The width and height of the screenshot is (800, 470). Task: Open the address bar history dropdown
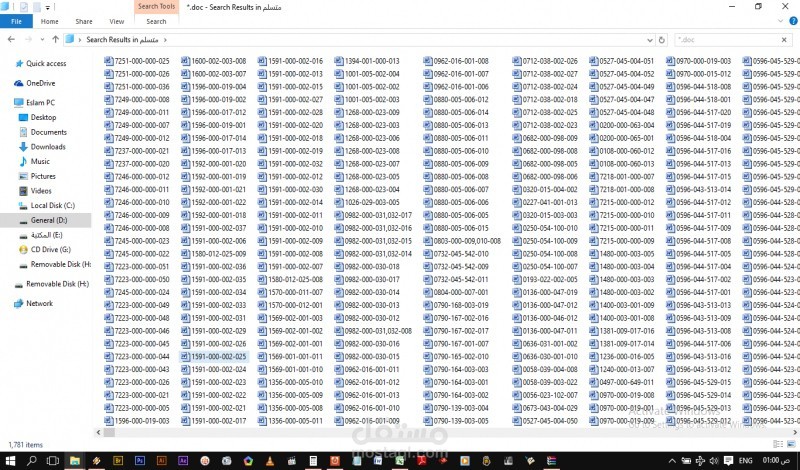point(649,40)
